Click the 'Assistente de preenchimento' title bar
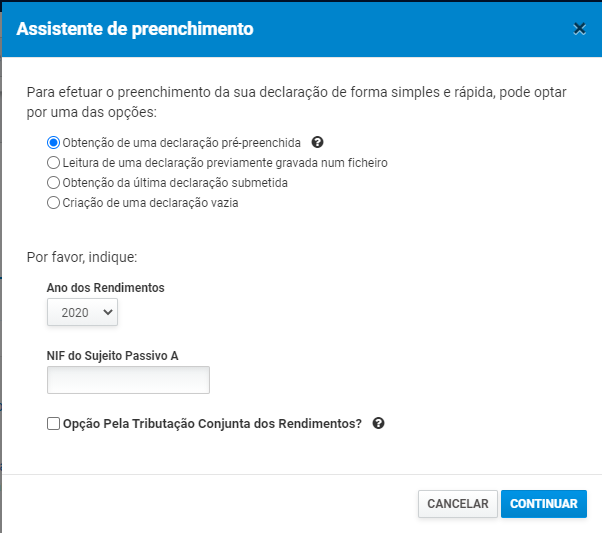602x533 pixels. click(x=302, y=29)
